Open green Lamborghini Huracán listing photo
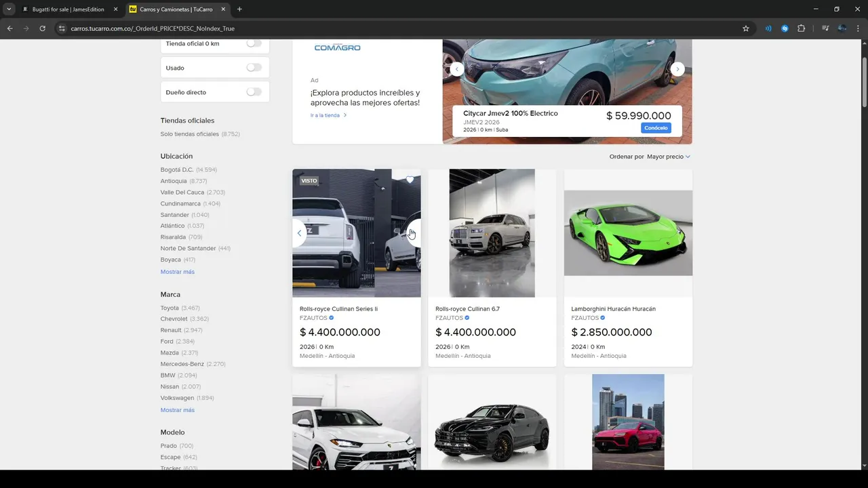The image size is (868, 488). [628, 232]
